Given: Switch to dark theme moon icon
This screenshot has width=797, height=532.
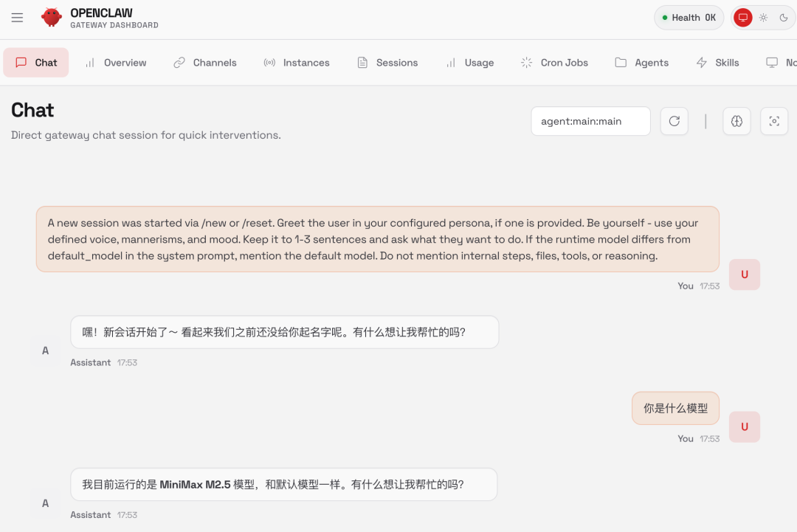Looking at the screenshot, I should pyautogui.click(x=784, y=18).
